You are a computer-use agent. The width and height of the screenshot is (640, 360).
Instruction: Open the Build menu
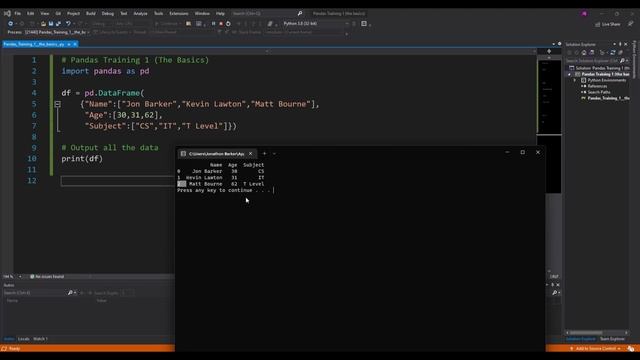(91, 13)
